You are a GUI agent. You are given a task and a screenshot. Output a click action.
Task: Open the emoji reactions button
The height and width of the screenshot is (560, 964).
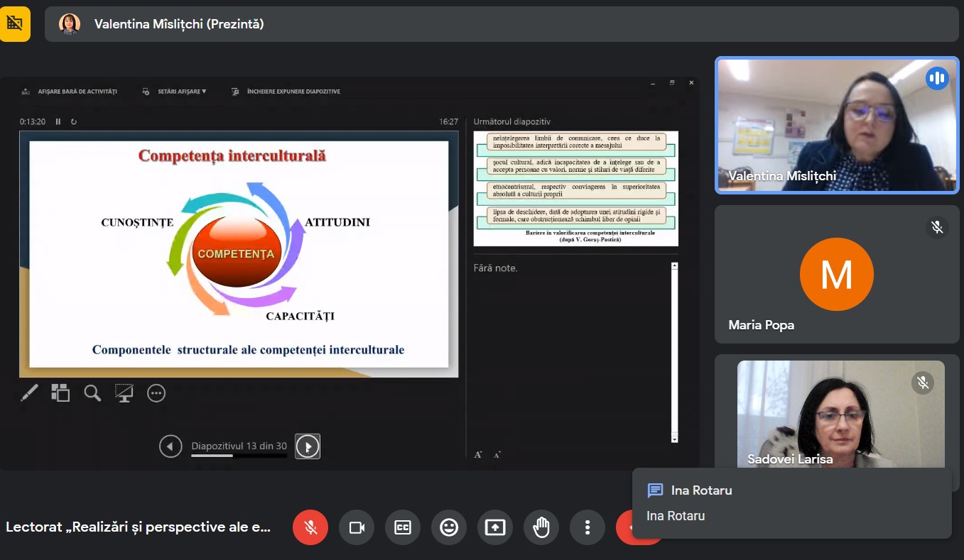click(x=449, y=527)
